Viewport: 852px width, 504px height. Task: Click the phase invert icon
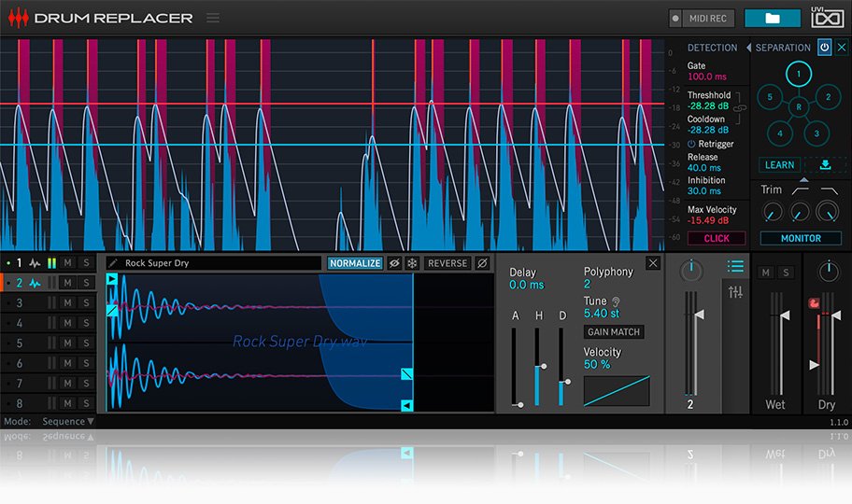click(482, 263)
